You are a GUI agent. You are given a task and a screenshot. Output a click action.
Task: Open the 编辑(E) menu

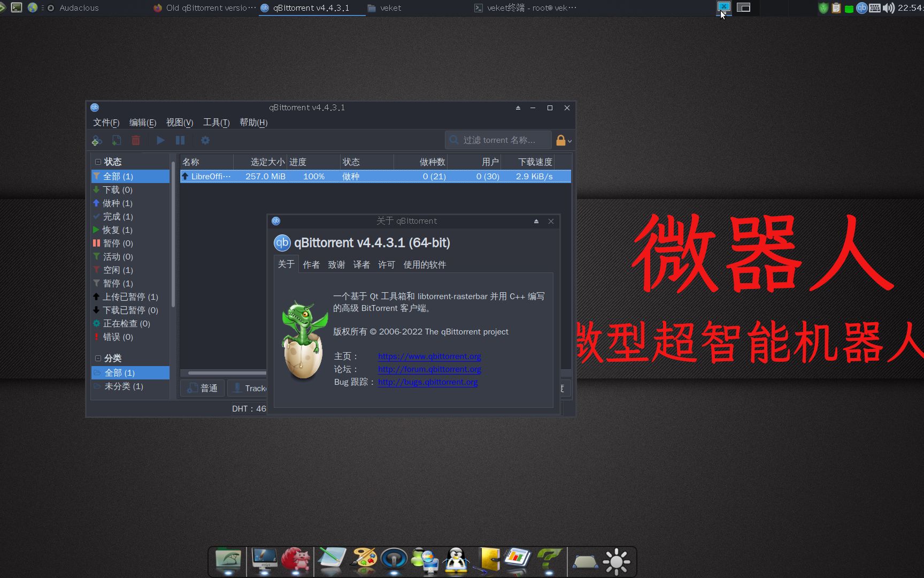click(143, 123)
